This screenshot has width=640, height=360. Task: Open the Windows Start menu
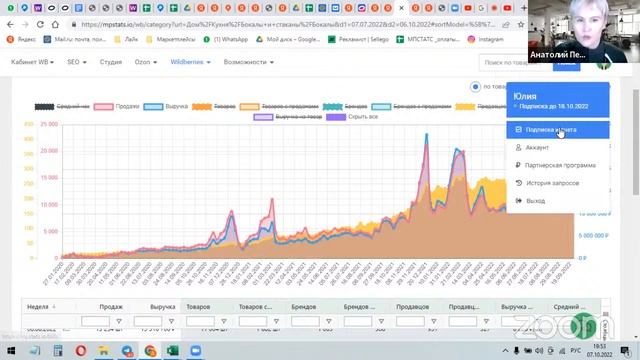point(11,351)
